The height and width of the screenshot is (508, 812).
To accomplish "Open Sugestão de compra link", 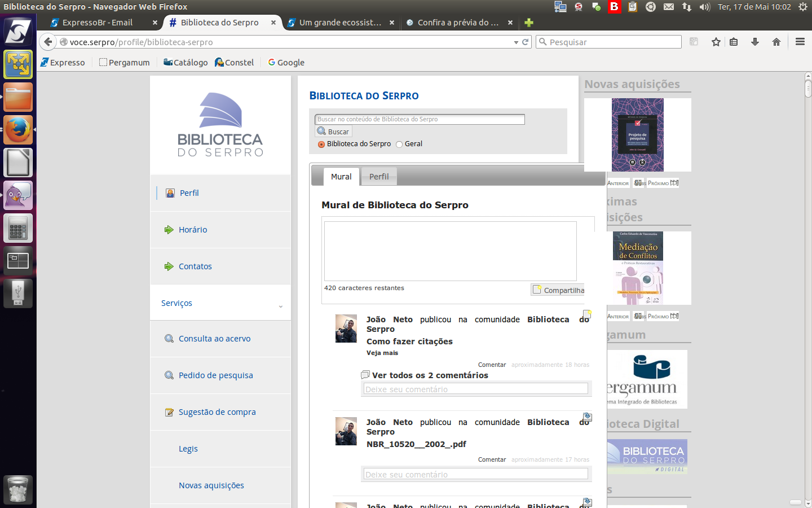I will (217, 412).
